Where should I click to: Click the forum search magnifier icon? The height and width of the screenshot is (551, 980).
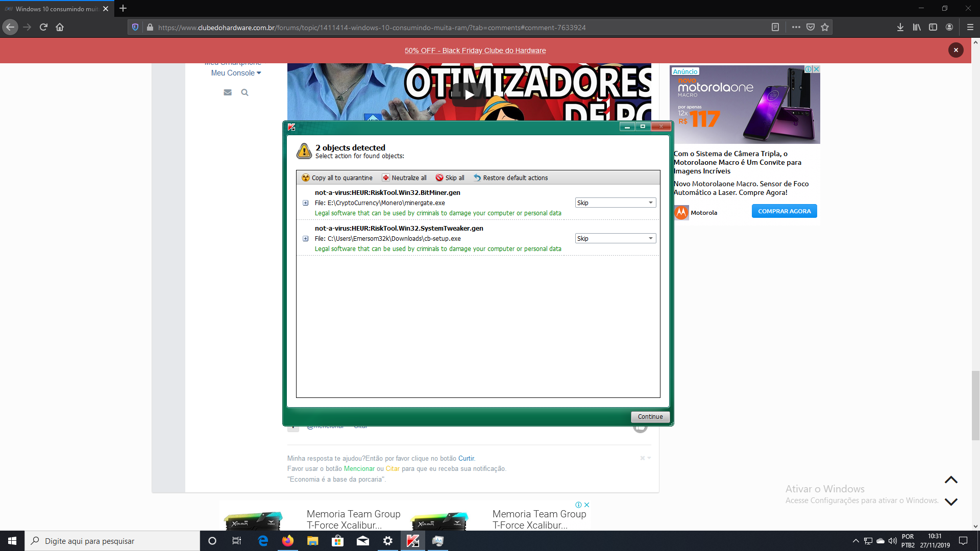244,92
